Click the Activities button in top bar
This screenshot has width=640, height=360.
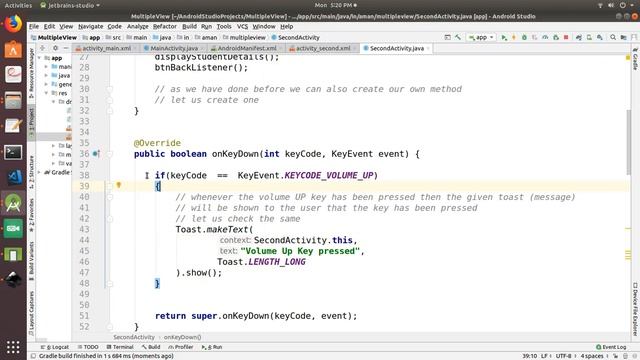18,5
